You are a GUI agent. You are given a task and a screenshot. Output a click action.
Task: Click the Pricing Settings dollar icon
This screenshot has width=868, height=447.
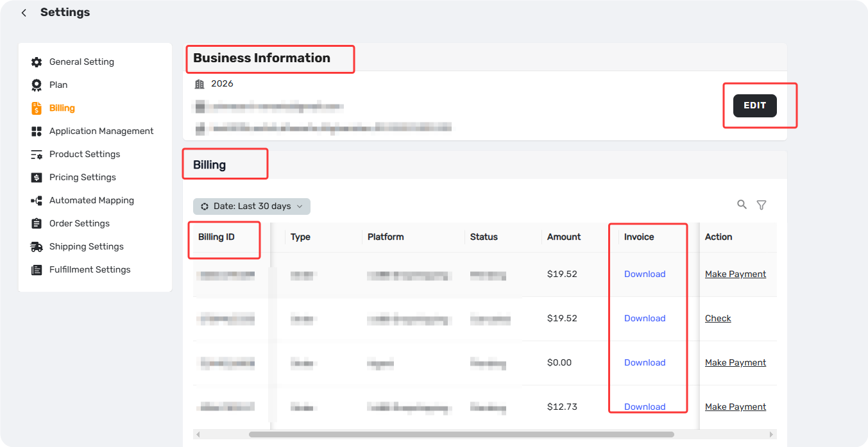coord(37,178)
